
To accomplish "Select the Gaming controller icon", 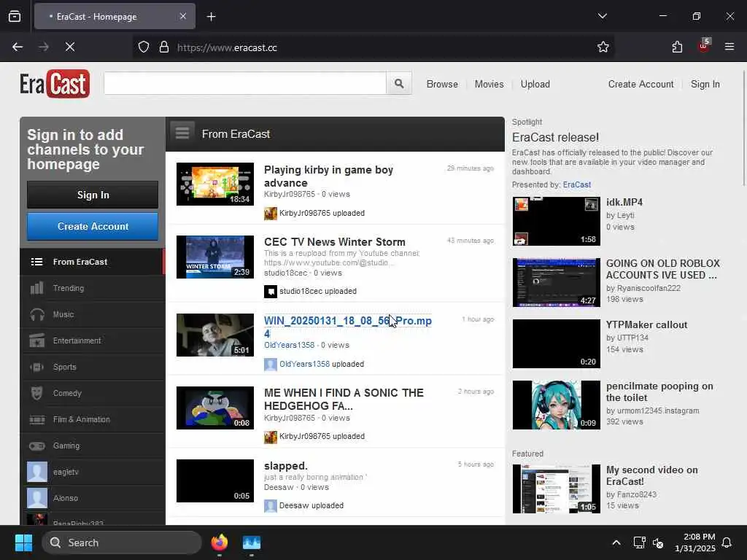I will pos(36,446).
